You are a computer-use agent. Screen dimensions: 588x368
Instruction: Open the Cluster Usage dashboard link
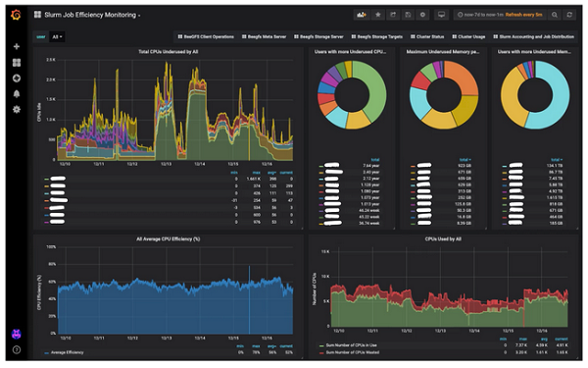(x=468, y=37)
